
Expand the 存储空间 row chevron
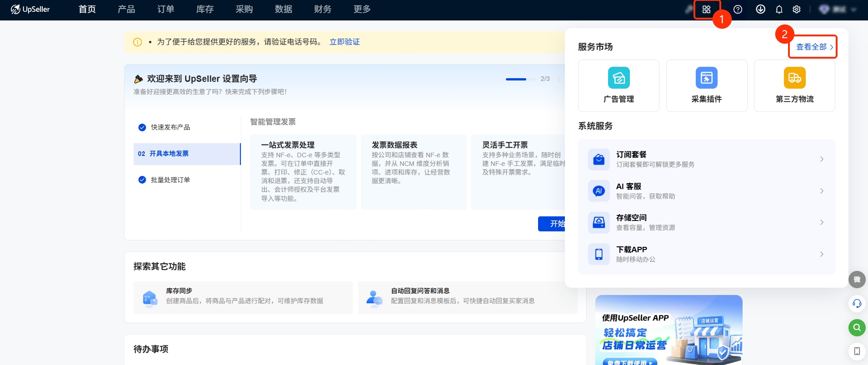(822, 222)
